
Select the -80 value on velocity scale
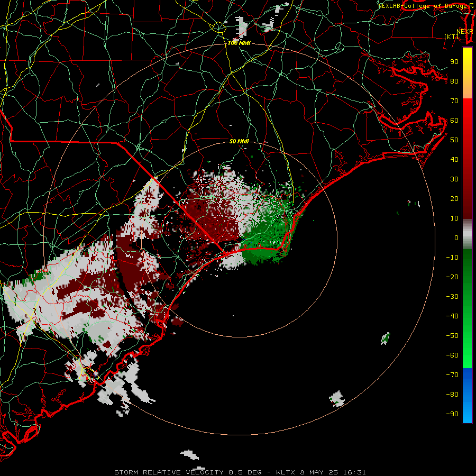pos(452,395)
